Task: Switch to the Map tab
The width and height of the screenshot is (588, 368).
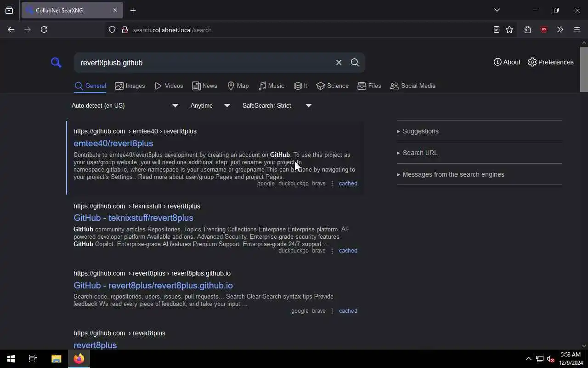Action: (238, 86)
